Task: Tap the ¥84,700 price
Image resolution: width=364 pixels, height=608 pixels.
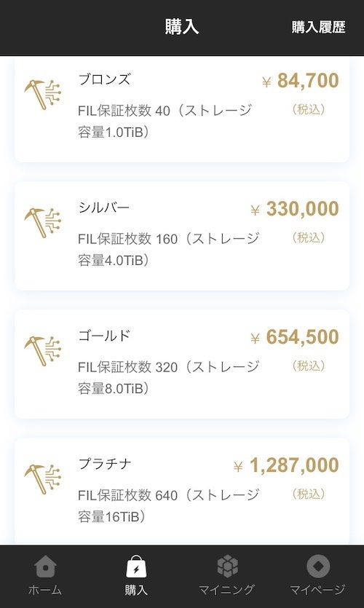Action: (301, 81)
